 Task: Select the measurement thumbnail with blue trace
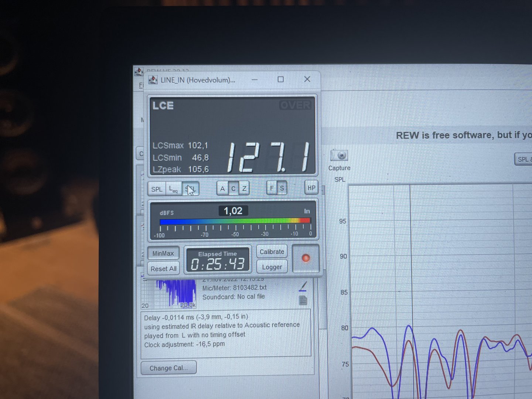point(169,294)
